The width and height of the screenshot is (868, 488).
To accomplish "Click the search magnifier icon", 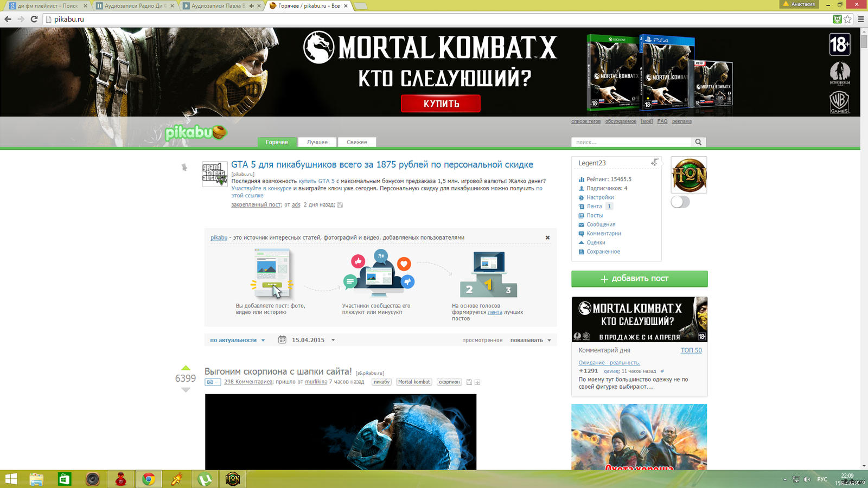I will (698, 142).
